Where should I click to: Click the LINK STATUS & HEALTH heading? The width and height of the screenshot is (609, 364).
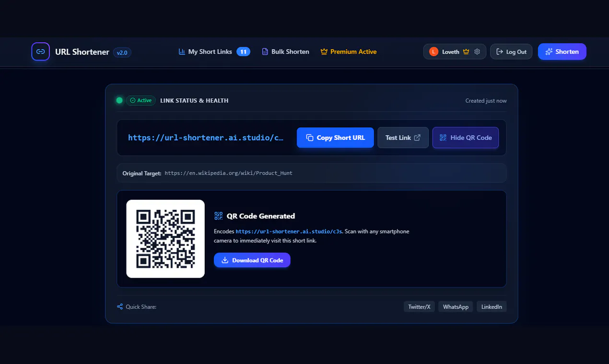(x=194, y=101)
